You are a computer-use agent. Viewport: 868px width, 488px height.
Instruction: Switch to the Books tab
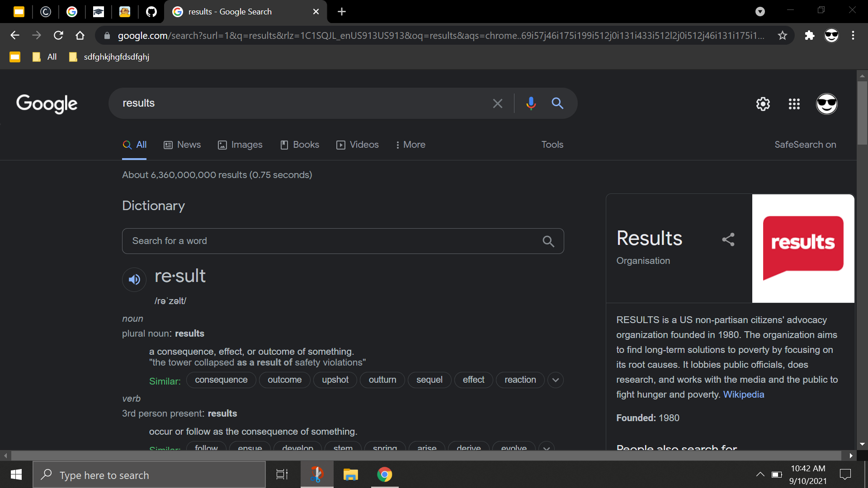[x=300, y=145]
